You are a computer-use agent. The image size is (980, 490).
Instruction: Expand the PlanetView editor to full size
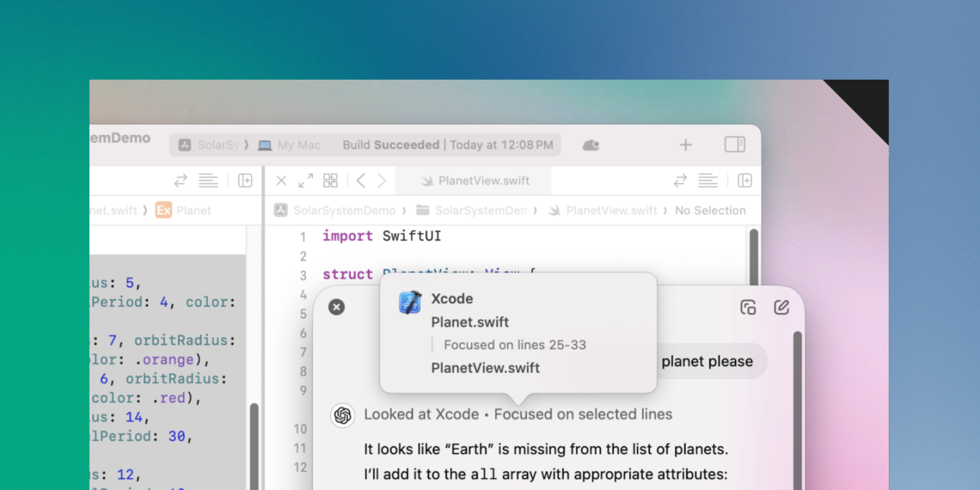pyautogui.click(x=306, y=180)
